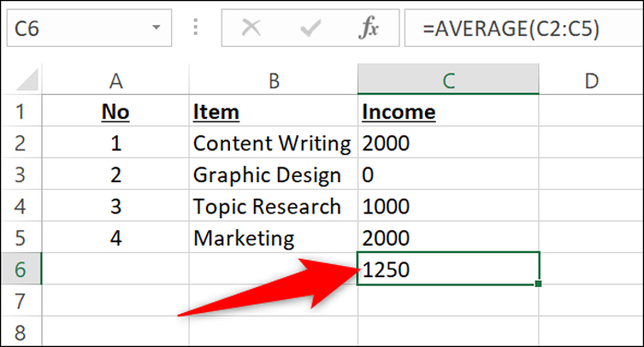Click the formula bar vertical dots handle
The image size is (644, 347).
pyautogui.click(x=195, y=27)
